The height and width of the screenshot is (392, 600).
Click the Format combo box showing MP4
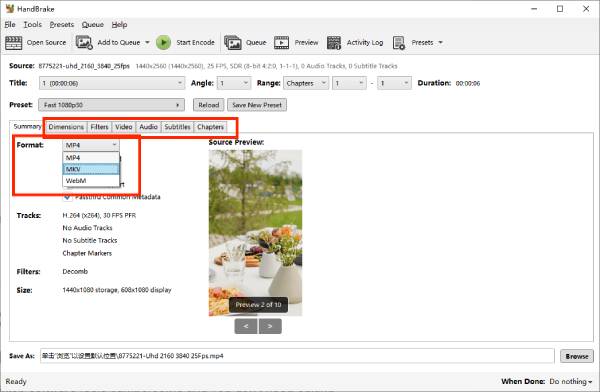pyautogui.click(x=91, y=145)
